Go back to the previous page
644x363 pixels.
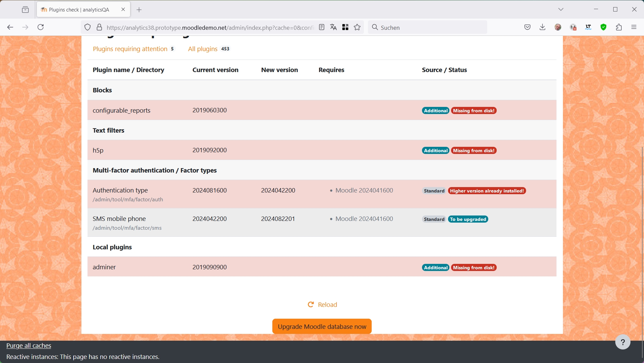coord(10,27)
